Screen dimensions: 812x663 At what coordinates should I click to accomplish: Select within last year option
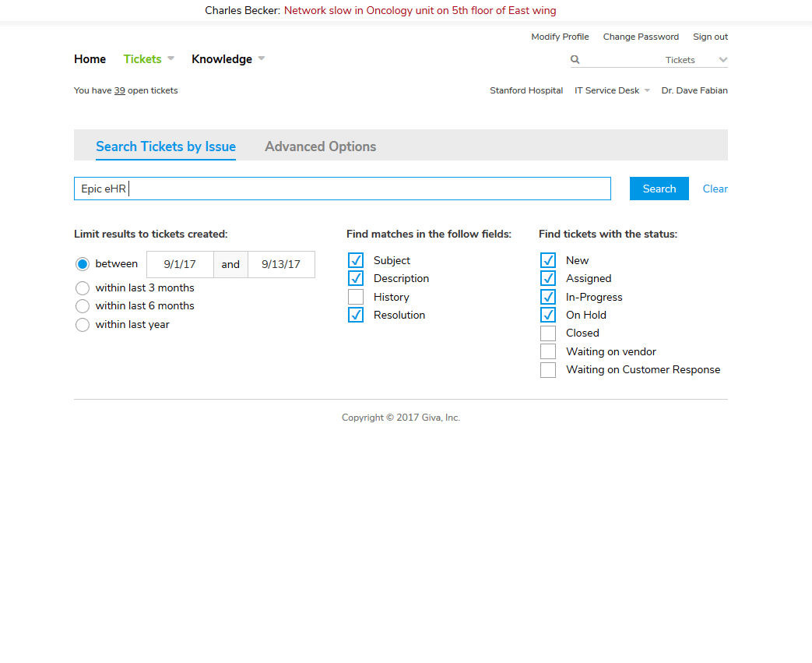pyautogui.click(x=83, y=325)
